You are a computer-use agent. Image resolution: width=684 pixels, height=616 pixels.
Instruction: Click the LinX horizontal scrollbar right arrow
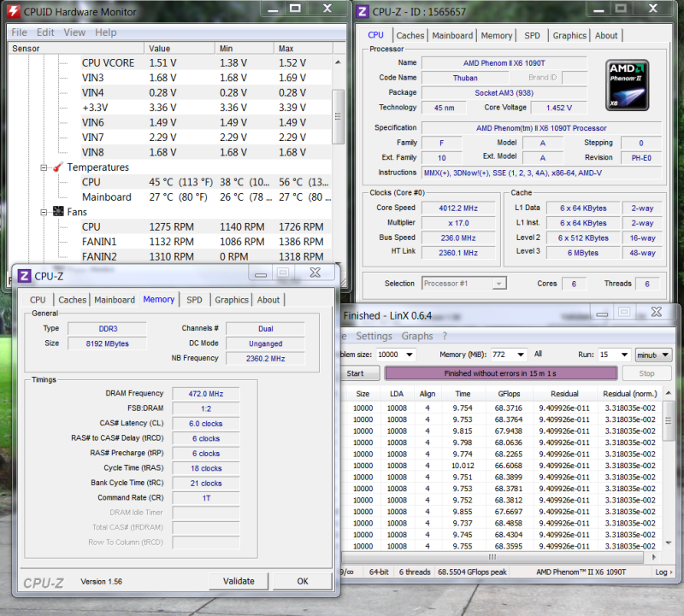[653, 557]
